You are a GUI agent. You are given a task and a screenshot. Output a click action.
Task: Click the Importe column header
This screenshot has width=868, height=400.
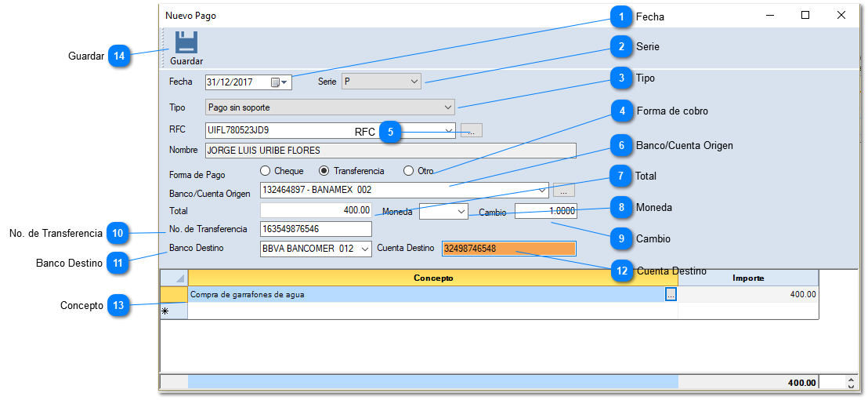tap(747, 278)
